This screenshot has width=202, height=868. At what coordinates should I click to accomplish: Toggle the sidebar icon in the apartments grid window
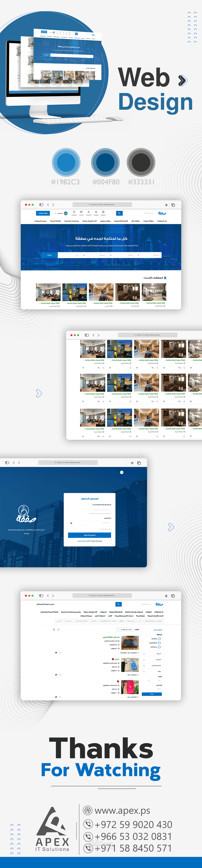[x=87, y=335]
